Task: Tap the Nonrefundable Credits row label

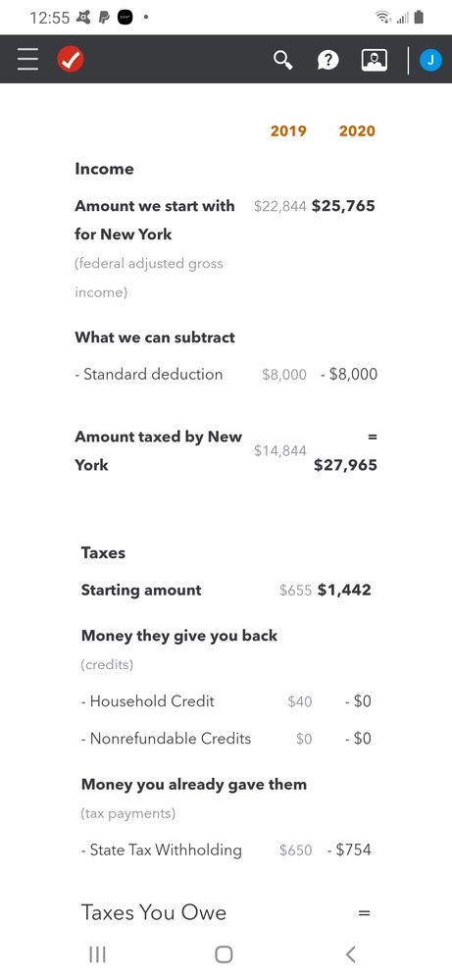Action: coord(166,738)
